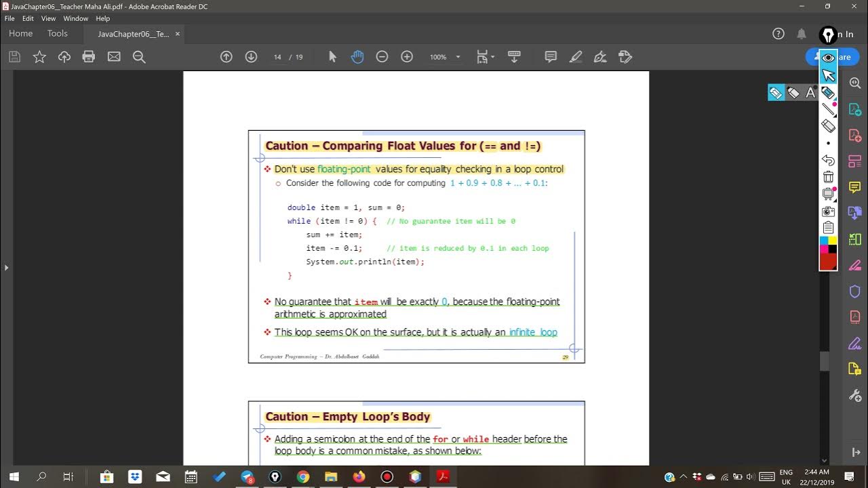Open the File menu
868x488 pixels.
(9, 18)
